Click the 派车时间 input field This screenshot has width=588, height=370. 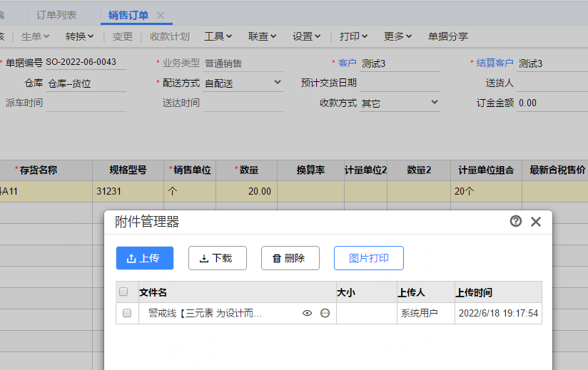(x=86, y=103)
